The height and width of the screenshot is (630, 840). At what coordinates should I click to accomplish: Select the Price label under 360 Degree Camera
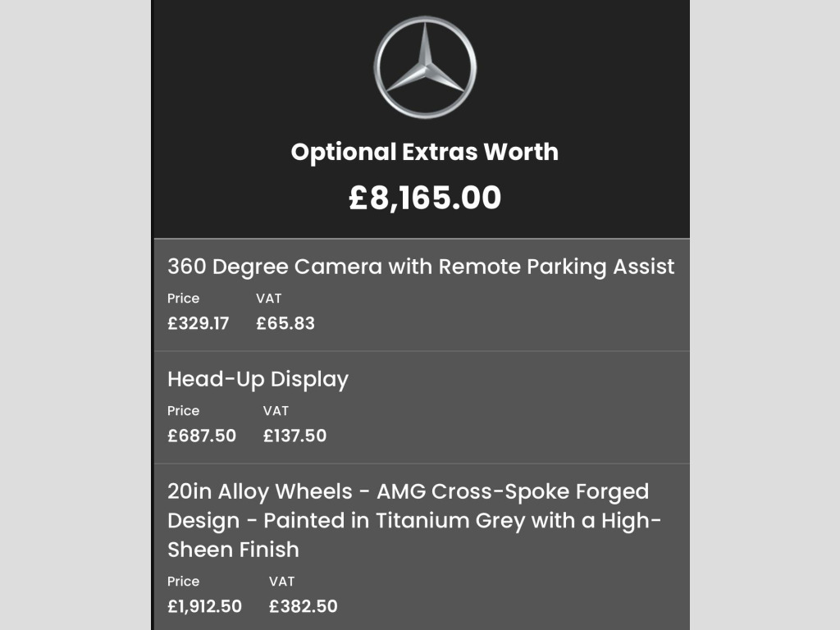[183, 299]
